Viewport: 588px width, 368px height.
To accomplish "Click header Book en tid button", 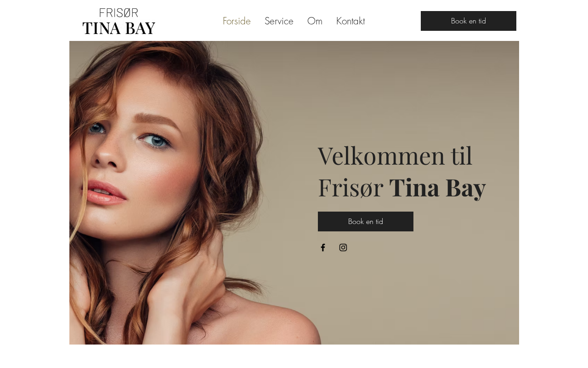I will (x=469, y=21).
